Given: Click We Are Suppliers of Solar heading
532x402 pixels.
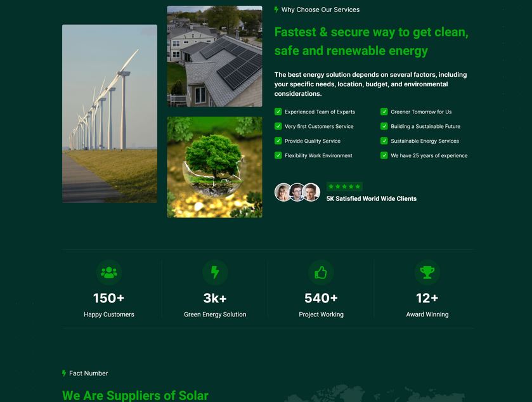Looking at the screenshot, I should 135,396.
